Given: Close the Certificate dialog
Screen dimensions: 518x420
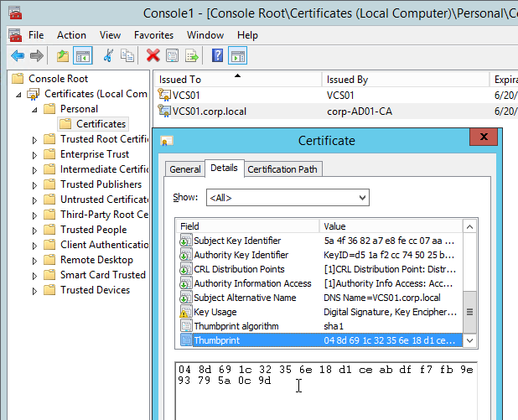Looking at the screenshot, I should (484, 137).
